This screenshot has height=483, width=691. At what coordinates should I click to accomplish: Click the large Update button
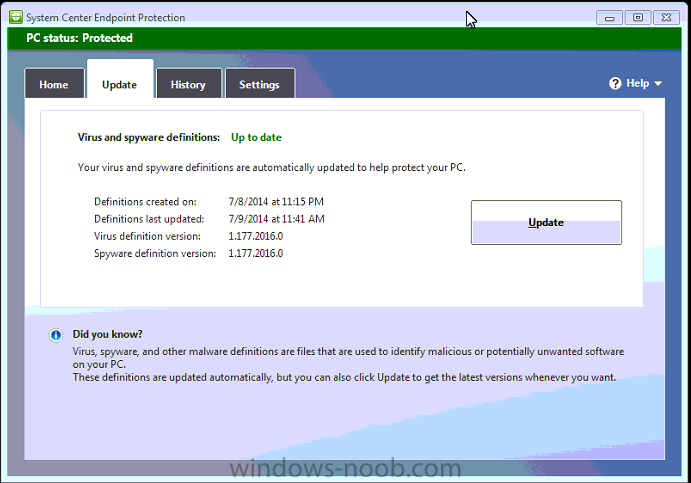[x=546, y=223]
